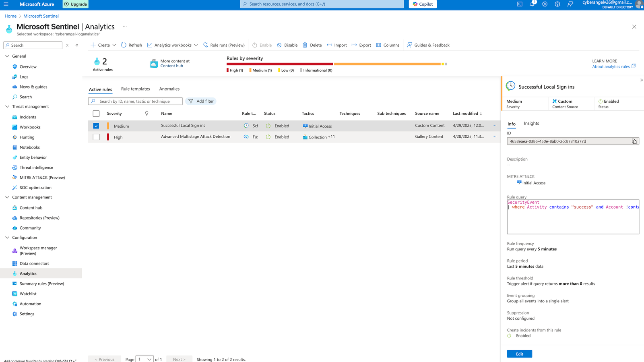This screenshot has height=362, width=644.
Task: Open row menu for Advanced Multistage Attack Detection
Action: click(x=495, y=137)
